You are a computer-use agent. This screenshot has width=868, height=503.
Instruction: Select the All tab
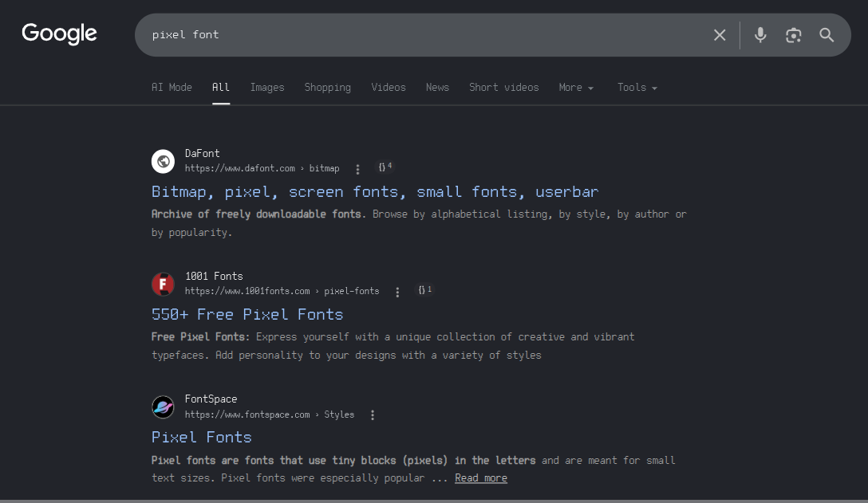tap(220, 88)
